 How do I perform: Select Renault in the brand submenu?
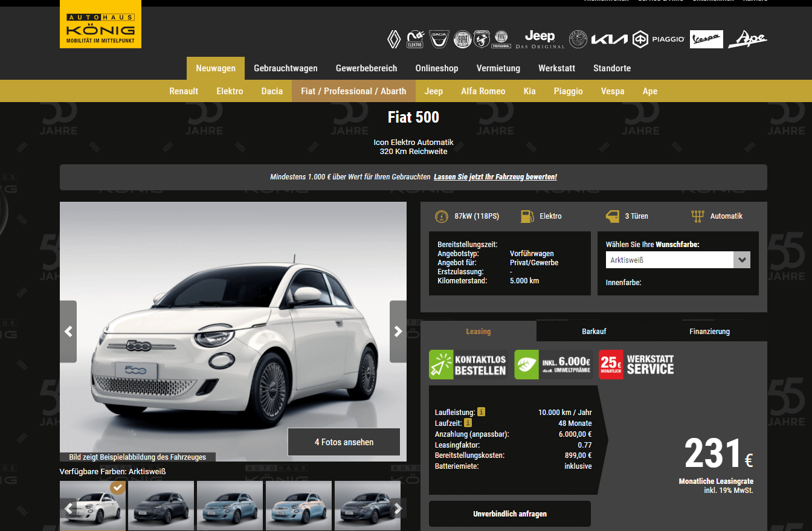coord(184,91)
